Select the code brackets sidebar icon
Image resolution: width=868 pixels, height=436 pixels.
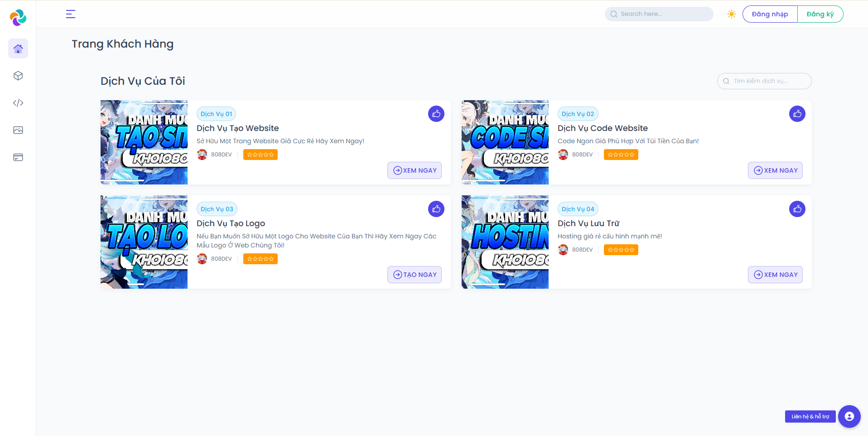click(18, 103)
